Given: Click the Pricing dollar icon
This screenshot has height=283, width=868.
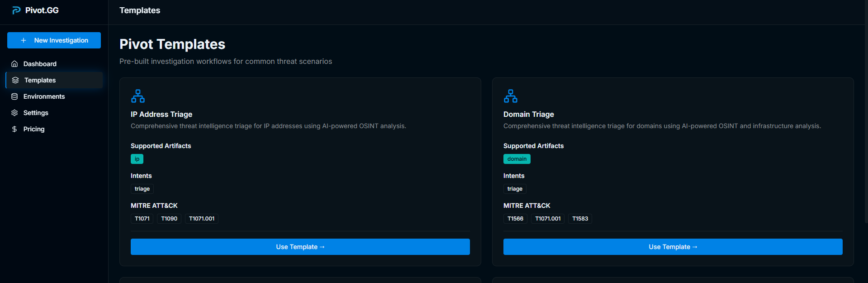Looking at the screenshot, I should click(14, 129).
